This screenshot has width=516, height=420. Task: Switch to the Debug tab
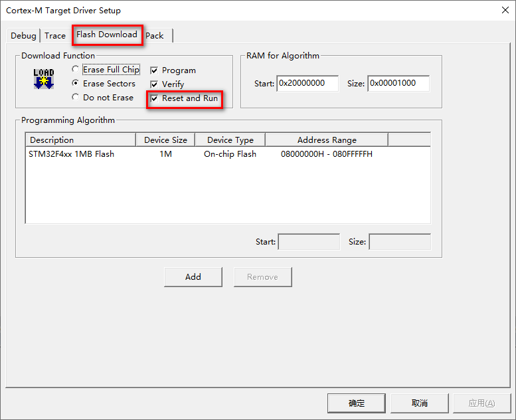pyautogui.click(x=23, y=36)
